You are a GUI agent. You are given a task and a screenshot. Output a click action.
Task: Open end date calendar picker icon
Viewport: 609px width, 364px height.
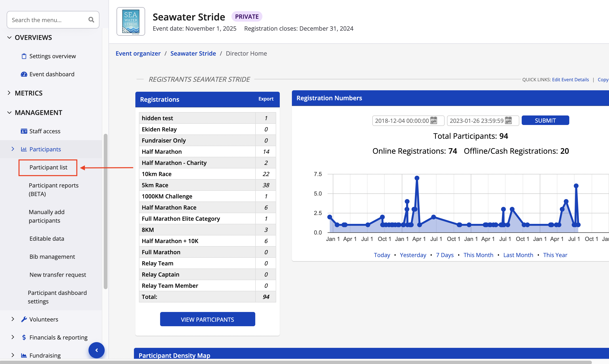[x=508, y=120]
